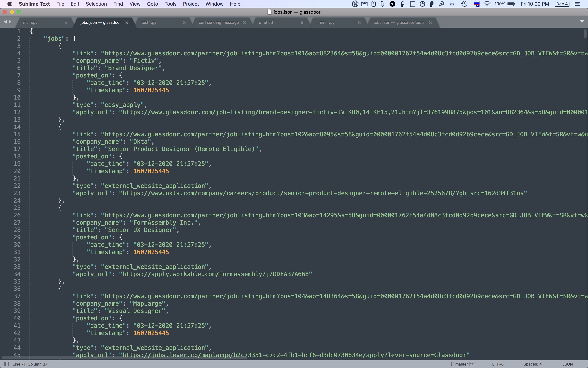Open the Apple menu
588x368 pixels.
point(9,4)
